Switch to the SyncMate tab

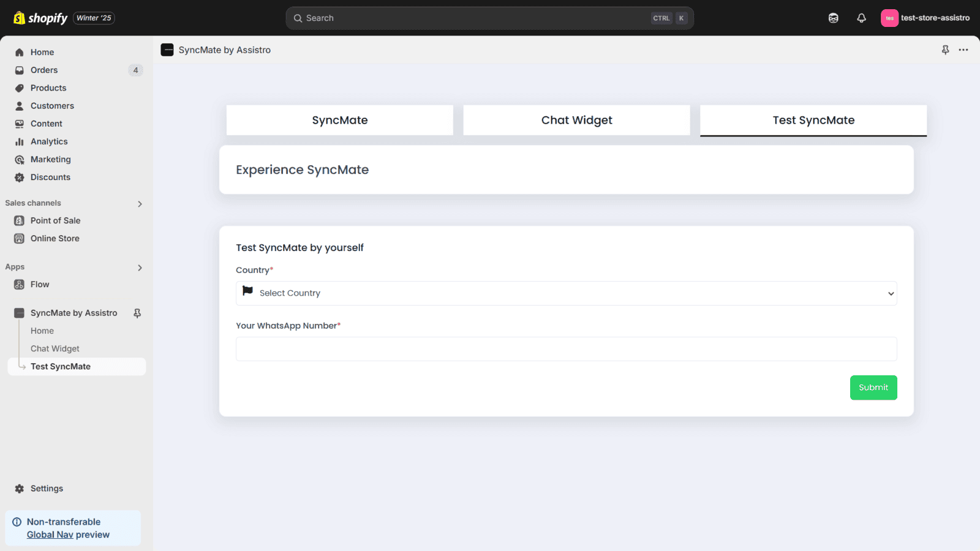point(340,120)
